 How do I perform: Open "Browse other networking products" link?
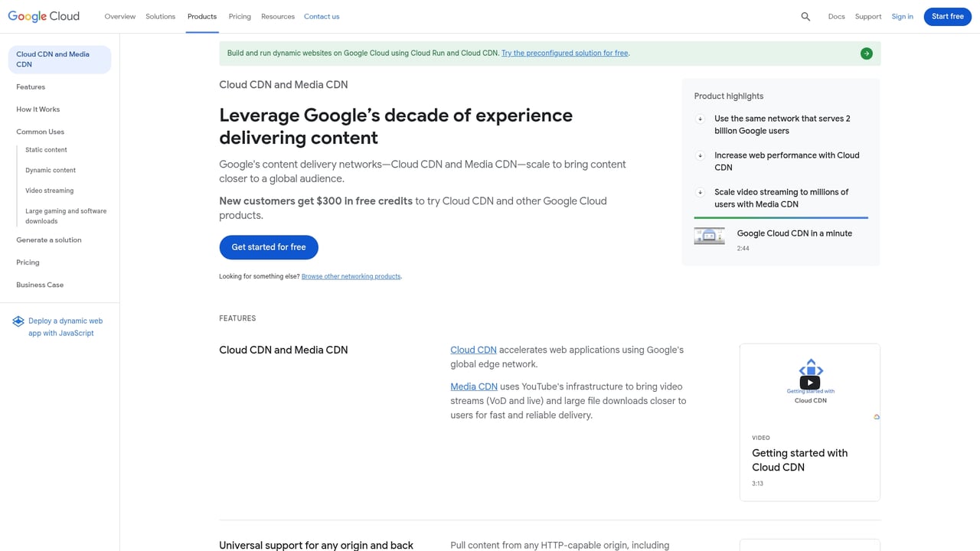point(351,276)
